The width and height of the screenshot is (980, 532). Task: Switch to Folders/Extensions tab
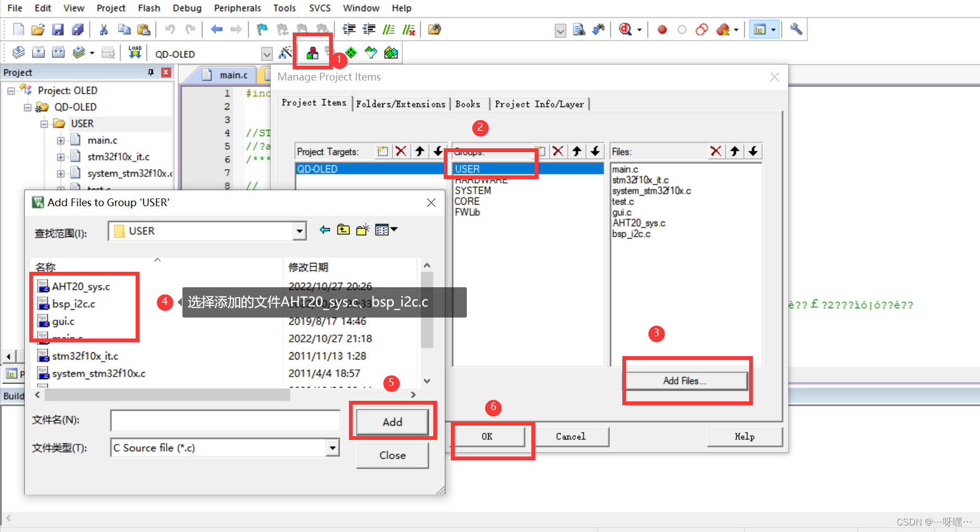click(401, 104)
